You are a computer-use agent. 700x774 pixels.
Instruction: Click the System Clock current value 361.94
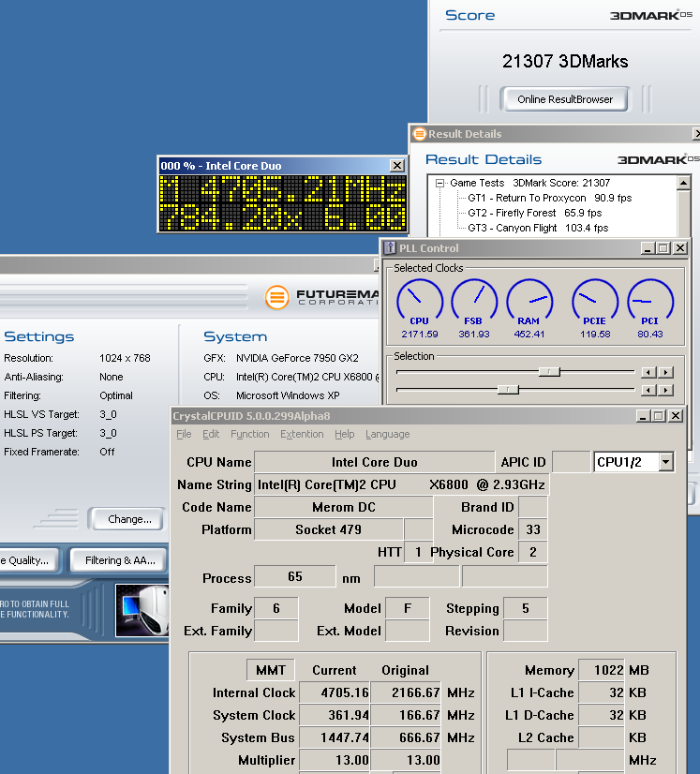tap(335, 715)
